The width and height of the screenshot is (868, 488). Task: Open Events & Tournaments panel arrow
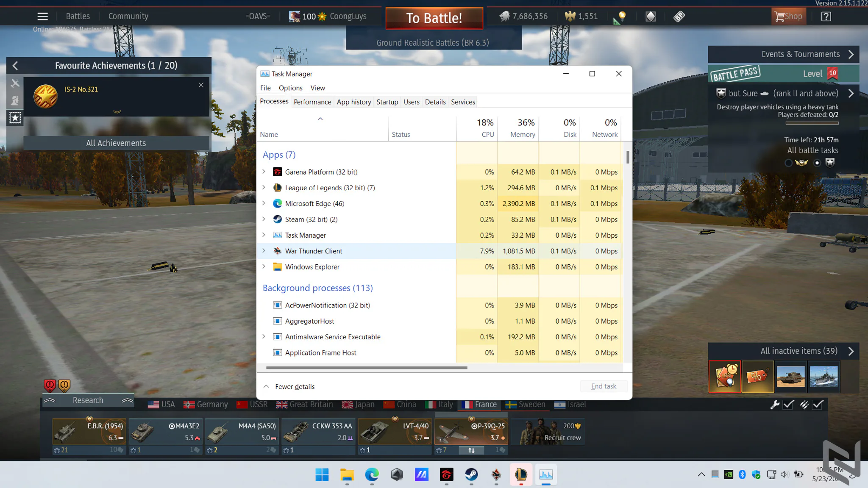point(851,54)
